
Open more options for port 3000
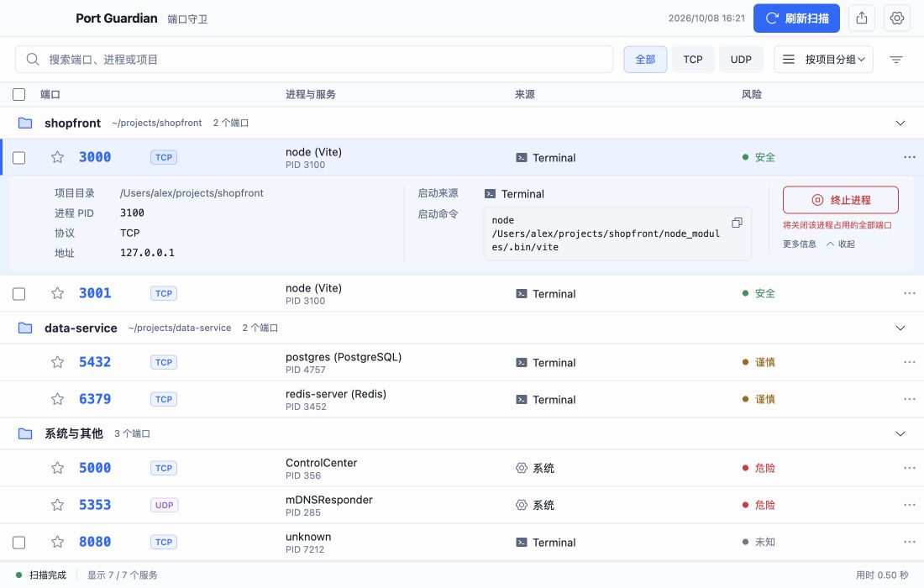click(x=909, y=157)
